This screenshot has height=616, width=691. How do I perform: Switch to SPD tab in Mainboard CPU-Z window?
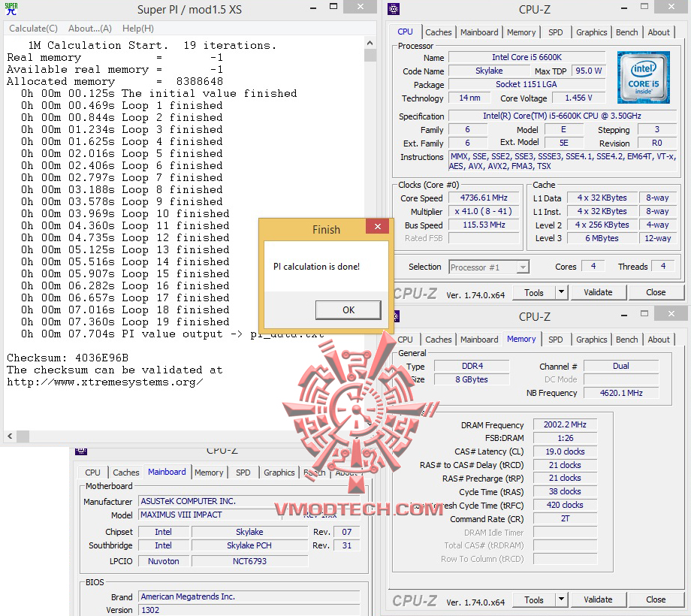point(243,473)
